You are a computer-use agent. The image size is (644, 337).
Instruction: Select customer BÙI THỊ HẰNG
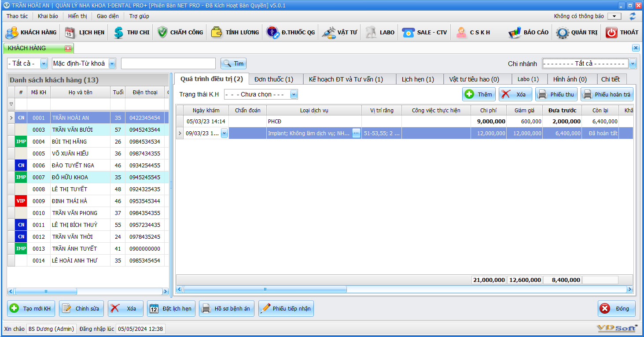click(87, 141)
